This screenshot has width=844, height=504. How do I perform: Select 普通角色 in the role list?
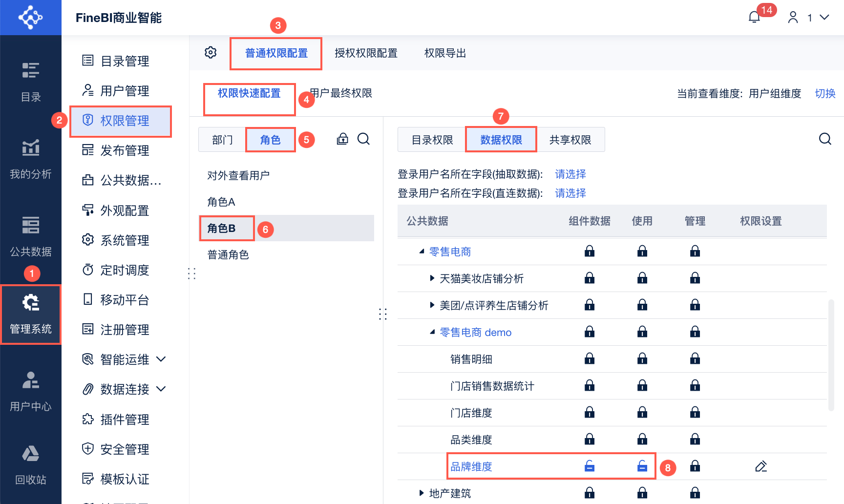click(x=228, y=255)
